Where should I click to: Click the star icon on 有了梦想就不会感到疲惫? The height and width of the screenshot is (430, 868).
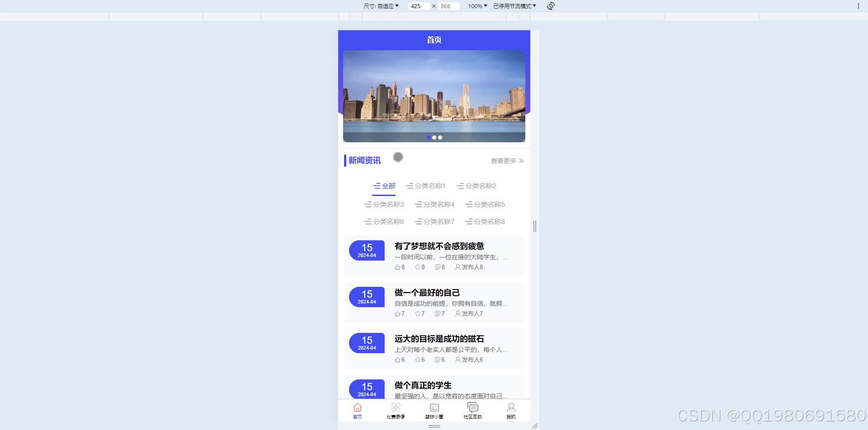(417, 267)
